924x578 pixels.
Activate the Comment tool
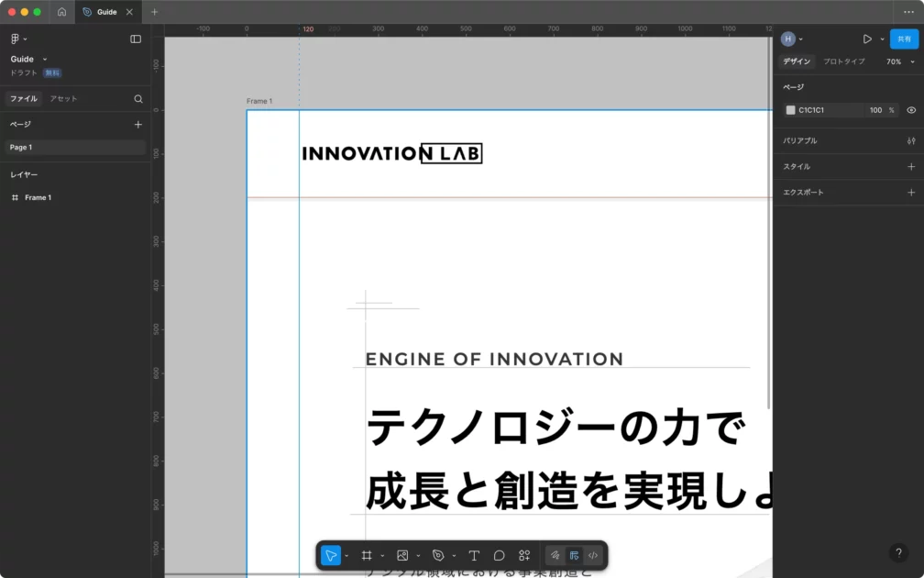click(x=499, y=555)
